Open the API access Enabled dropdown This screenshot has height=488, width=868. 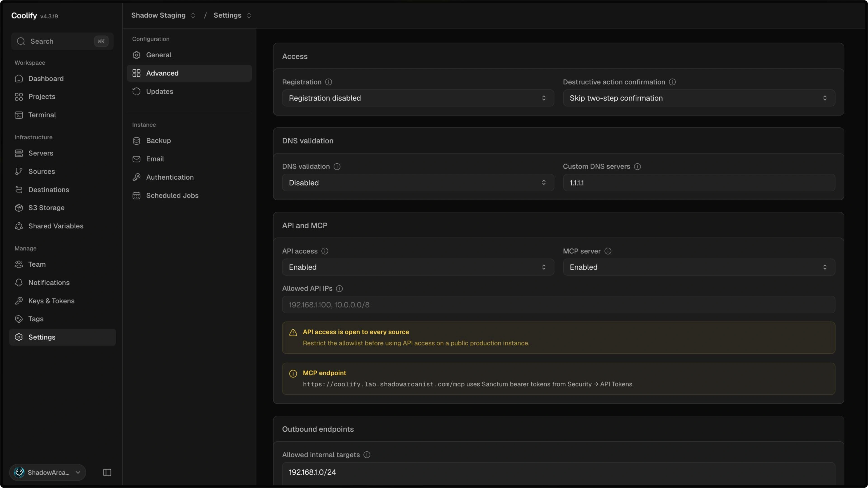tap(418, 267)
